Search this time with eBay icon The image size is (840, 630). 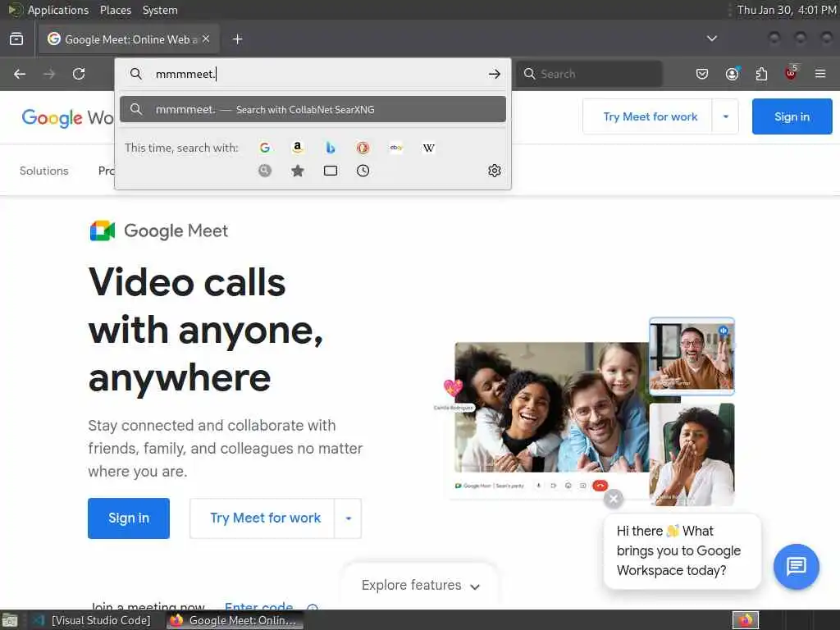click(396, 148)
